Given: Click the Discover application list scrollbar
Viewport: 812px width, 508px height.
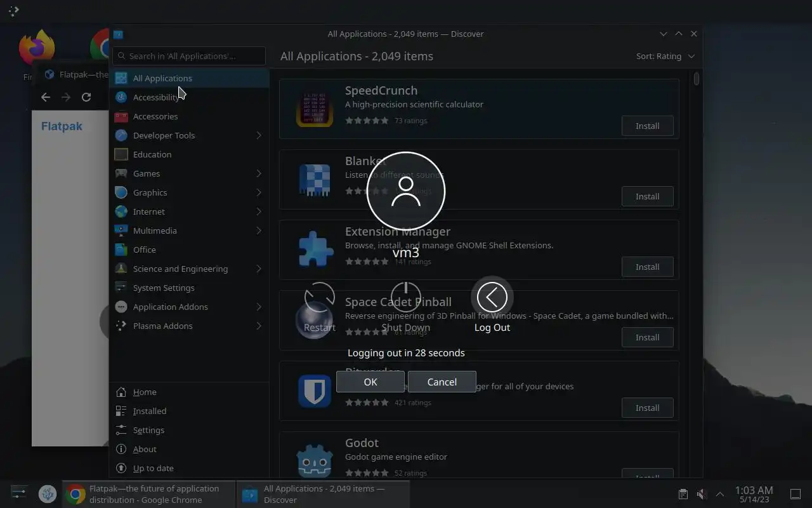Looking at the screenshot, I should pos(697,79).
